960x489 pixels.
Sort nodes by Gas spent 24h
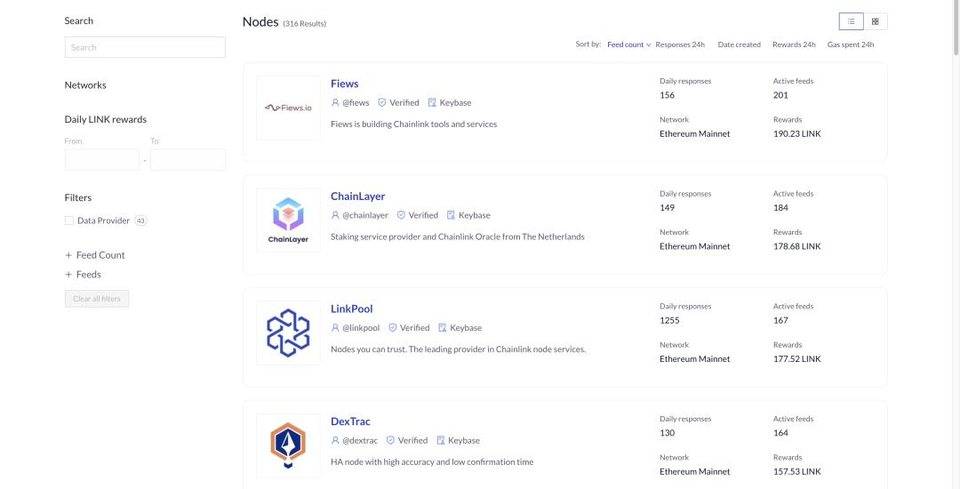[850, 45]
